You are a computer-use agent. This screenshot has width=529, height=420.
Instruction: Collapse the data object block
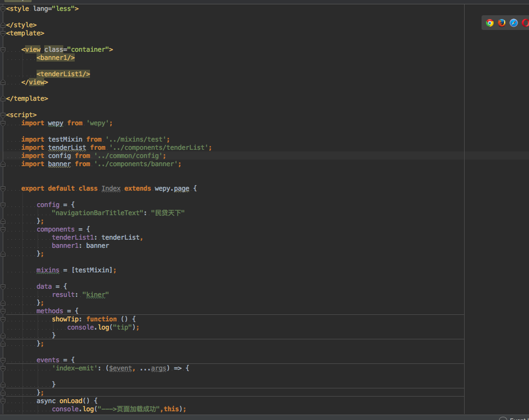(x=3, y=286)
